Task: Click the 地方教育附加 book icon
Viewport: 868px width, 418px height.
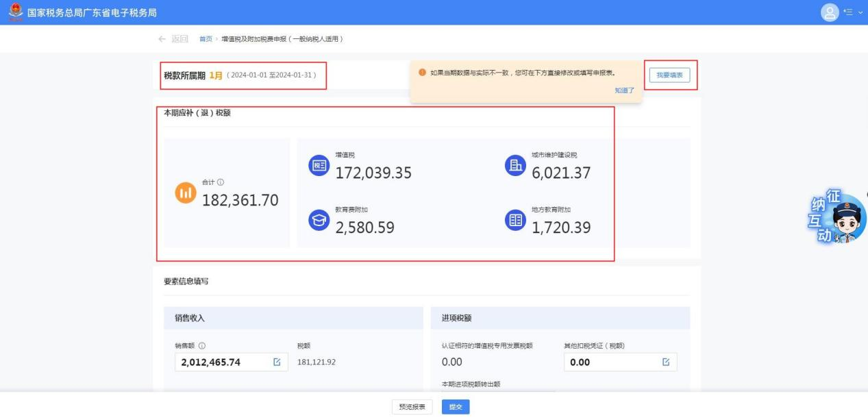Action: 514,220
